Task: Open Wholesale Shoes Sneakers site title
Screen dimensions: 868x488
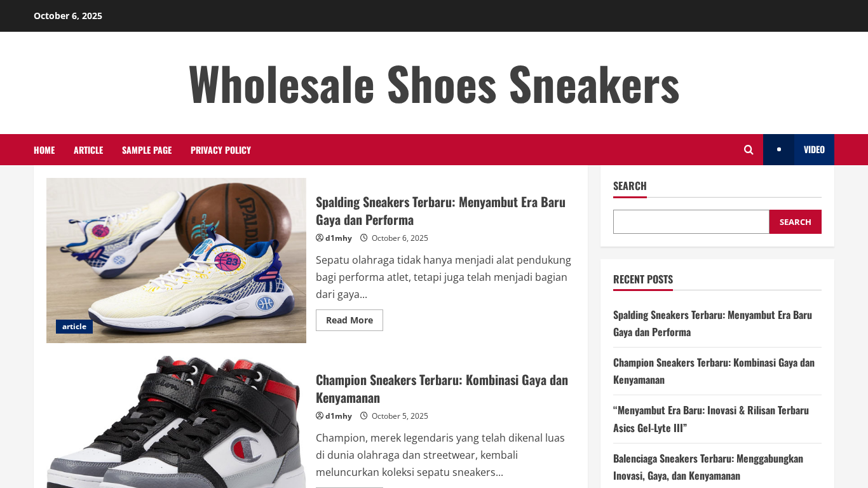Action: (x=434, y=83)
